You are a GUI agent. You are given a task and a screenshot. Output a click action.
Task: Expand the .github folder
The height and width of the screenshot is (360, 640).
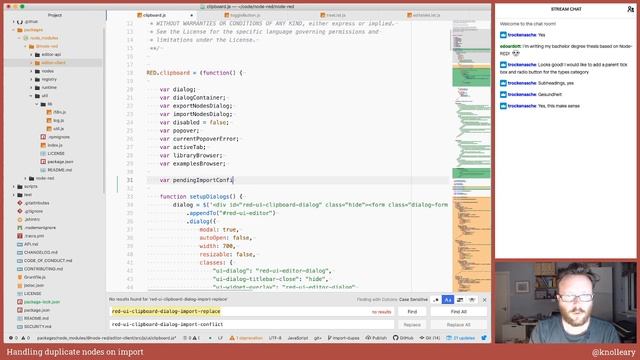13,21
